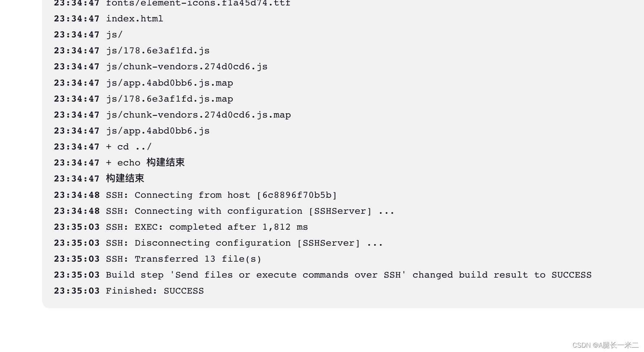The width and height of the screenshot is (644, 352).
Task: Click js/chunk-vendors.274d0cd6.js log entry
Action: coord(161,66)
